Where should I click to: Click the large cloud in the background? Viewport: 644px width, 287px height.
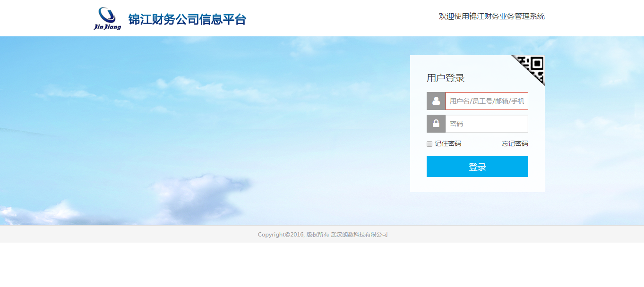point(198,194)
